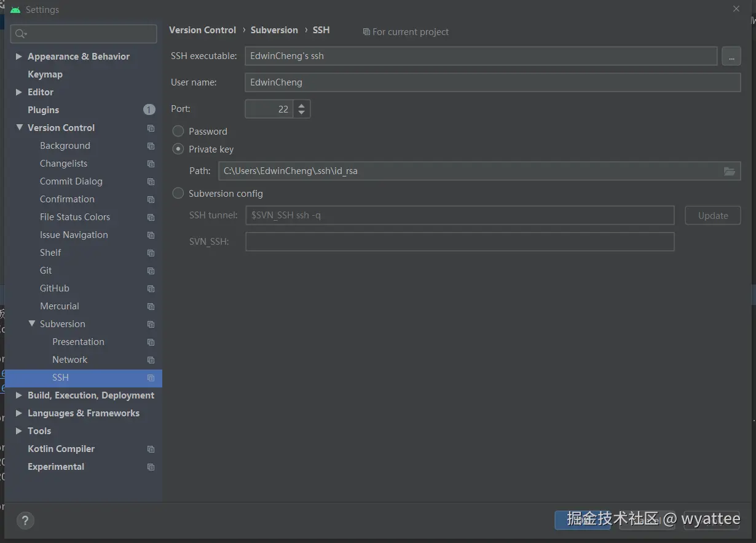The height and width of the screenshot is (543, 756).
Task: Click the project-level icon beside Git
Action: (151, 271)
